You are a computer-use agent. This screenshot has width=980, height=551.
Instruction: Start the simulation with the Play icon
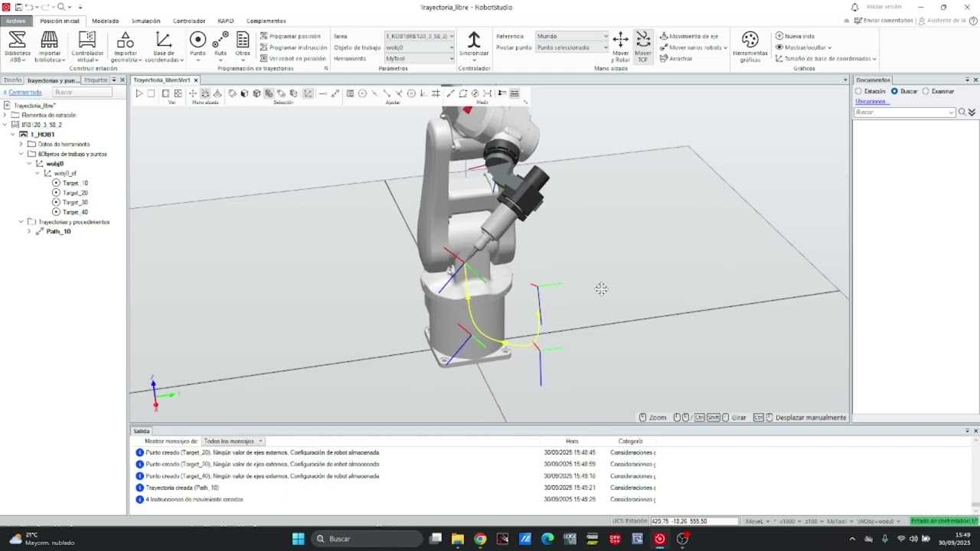pos(139,93)
